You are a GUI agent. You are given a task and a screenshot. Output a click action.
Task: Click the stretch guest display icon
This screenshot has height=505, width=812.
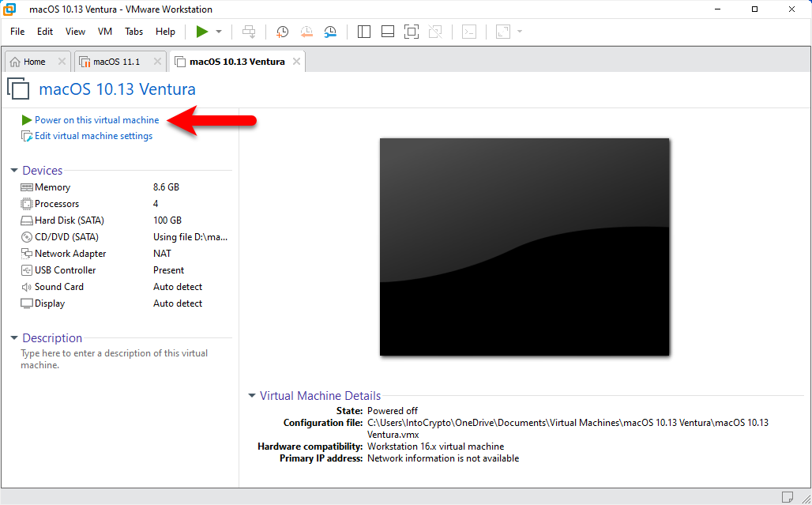(503, 32)
